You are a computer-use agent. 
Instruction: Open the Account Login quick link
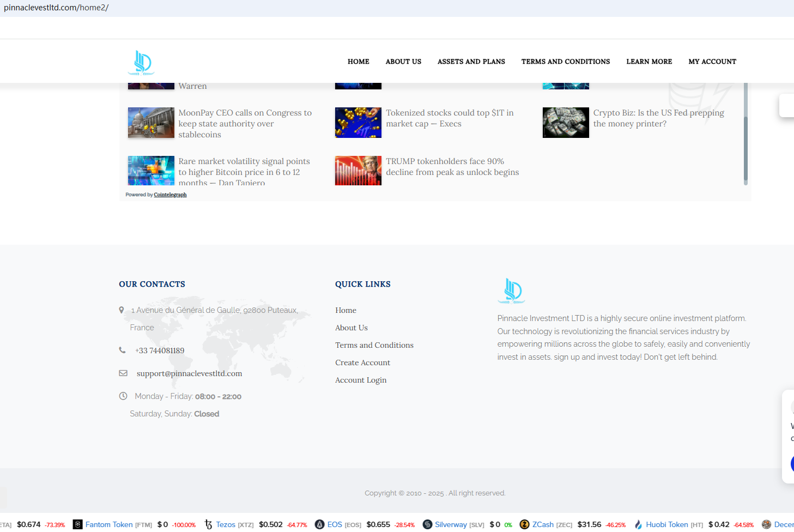pyautogui.click(x=361, y=380)
